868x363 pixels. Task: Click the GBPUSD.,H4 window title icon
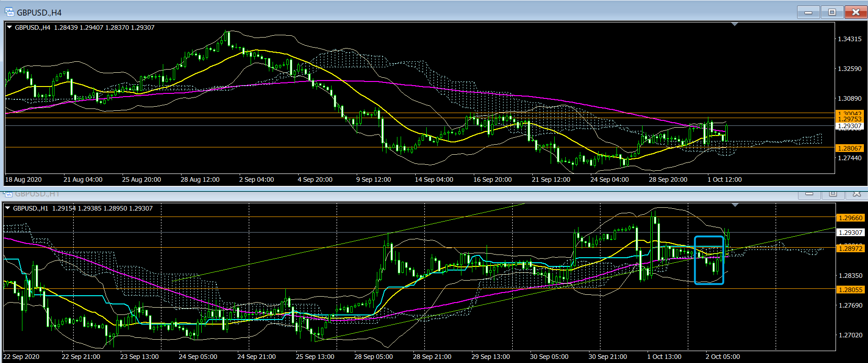tap(9, 12)
